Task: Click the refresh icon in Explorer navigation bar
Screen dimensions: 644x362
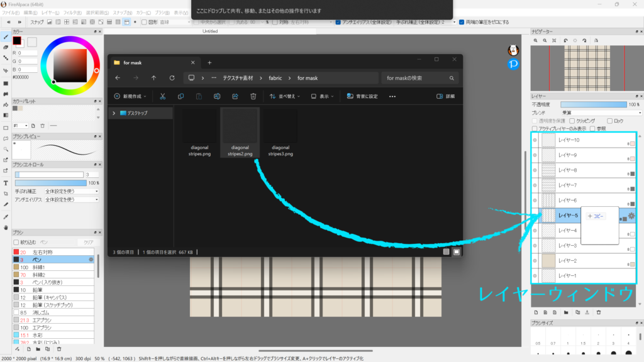Action: pos(172,78)
